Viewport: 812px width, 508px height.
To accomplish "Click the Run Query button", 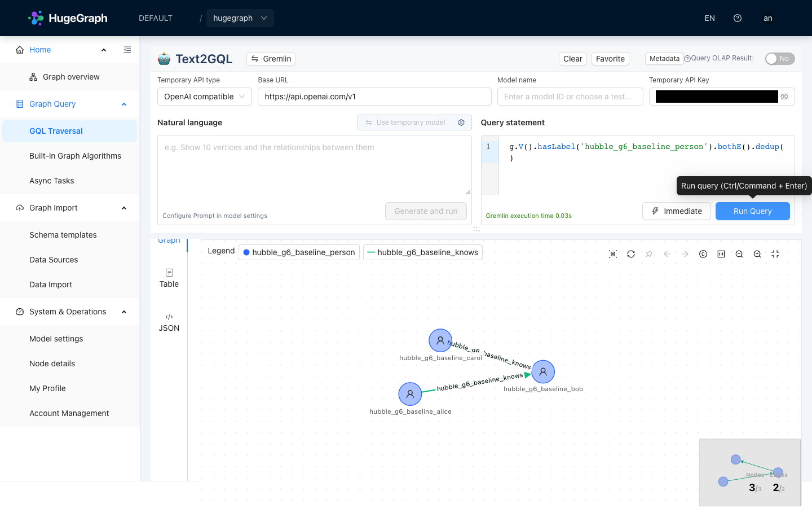I will (x=753, y=211).
